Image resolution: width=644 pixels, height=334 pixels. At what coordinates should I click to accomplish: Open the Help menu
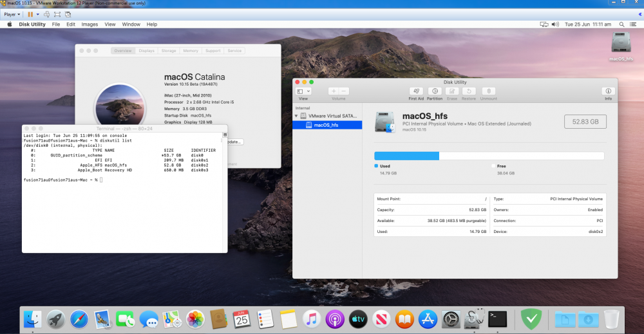point(151,24)
